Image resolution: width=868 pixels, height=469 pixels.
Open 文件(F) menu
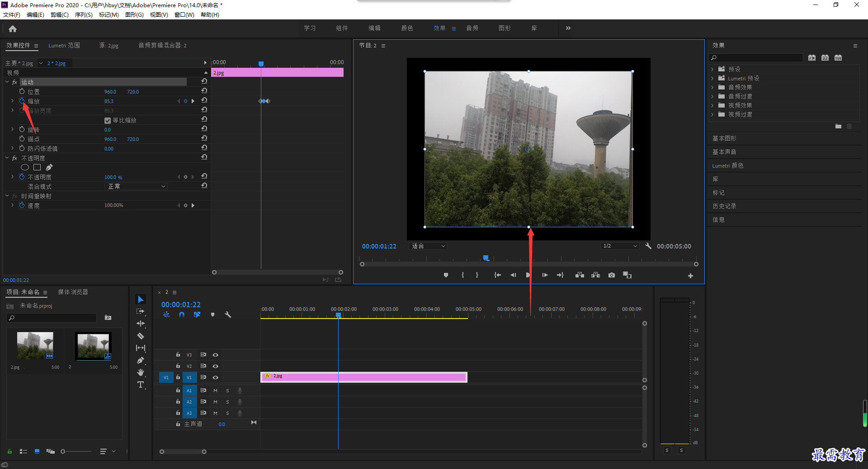(12, 15)
